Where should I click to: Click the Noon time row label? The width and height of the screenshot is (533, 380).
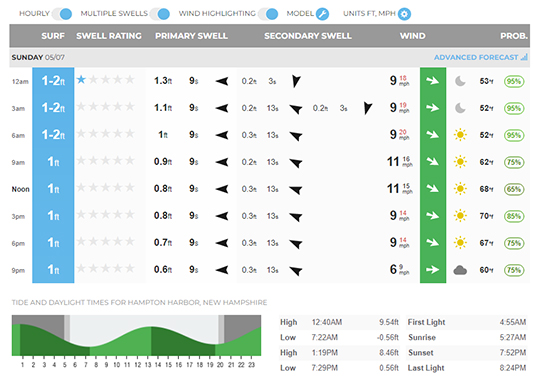point(20,189)
